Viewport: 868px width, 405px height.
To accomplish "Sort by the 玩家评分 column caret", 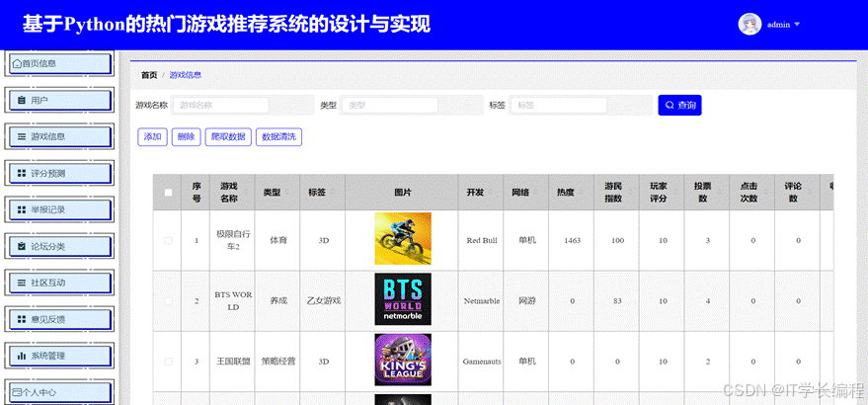I will point(674,193).
